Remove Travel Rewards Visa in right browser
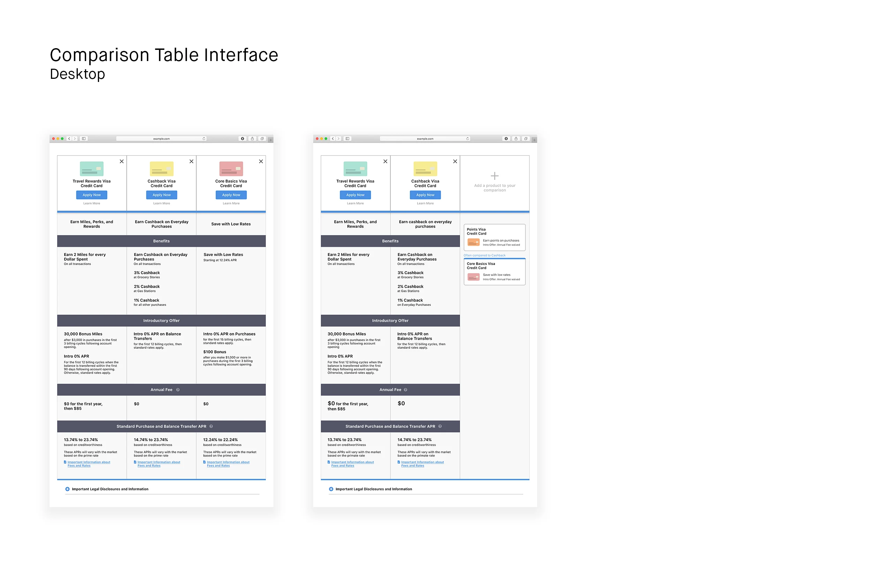 tap(385, 161)
